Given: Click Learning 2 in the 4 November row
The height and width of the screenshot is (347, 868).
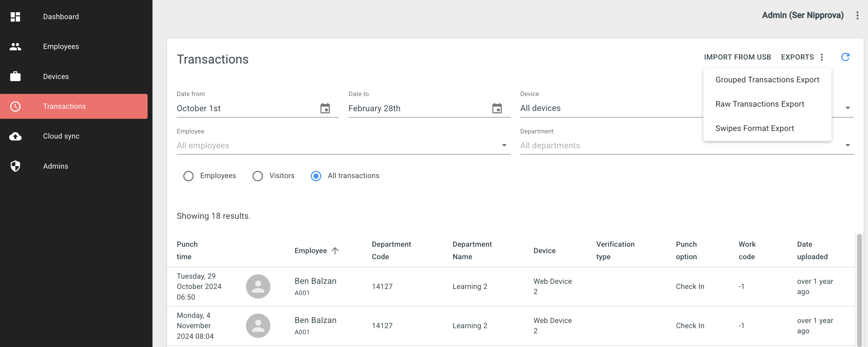Looking at the screenshot, I should 470,325.
